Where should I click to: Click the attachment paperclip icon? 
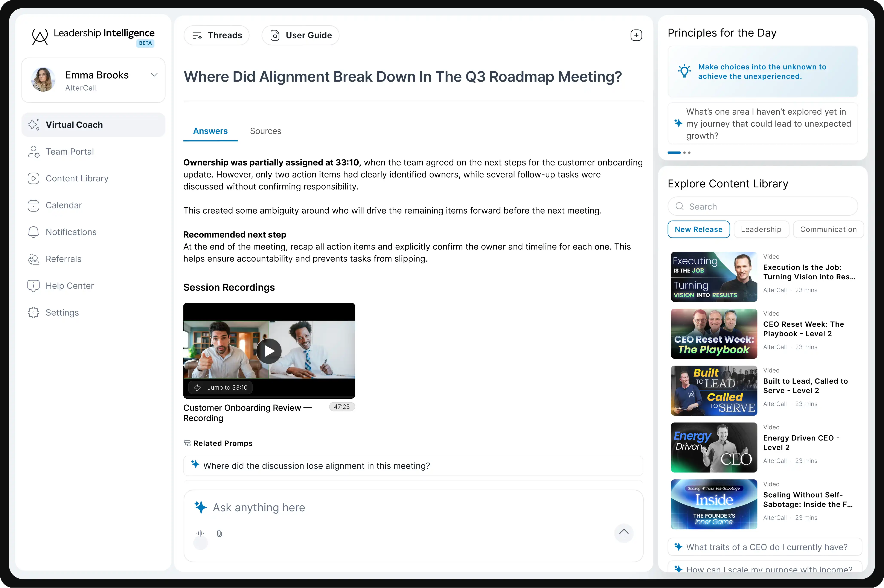click(x=219, y=533)
